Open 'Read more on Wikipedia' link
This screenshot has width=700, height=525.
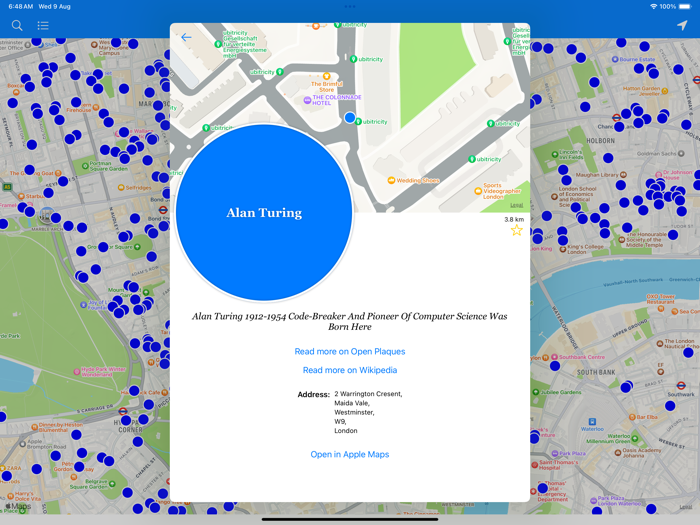pos(350,370)
